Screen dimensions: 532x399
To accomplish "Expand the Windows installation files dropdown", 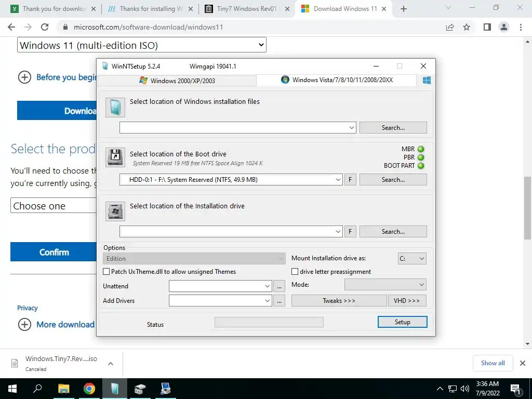I will pyautogui.click(x=352, y=128).
